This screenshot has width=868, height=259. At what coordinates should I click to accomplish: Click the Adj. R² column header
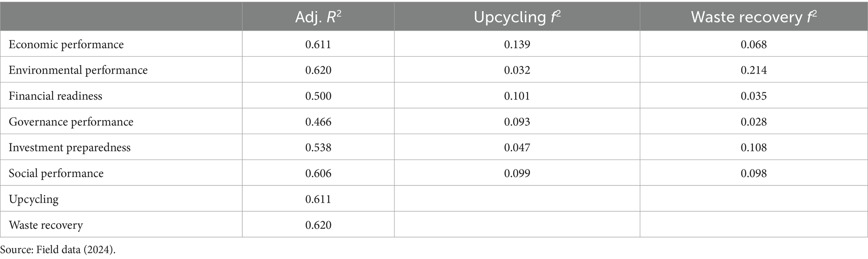point(318,17)
